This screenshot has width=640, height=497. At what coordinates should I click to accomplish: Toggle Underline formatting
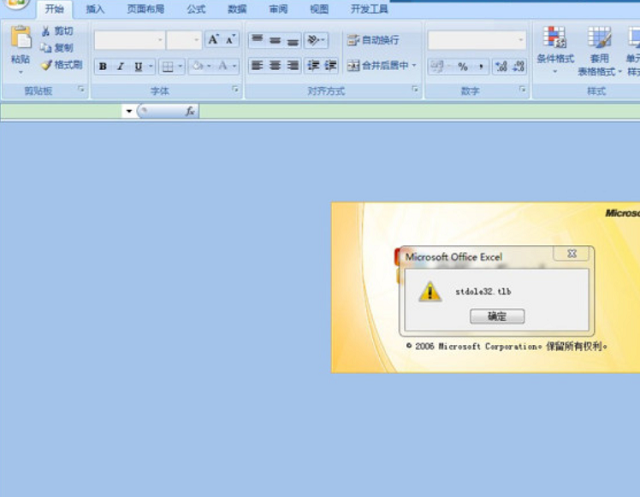click(138, 66)
